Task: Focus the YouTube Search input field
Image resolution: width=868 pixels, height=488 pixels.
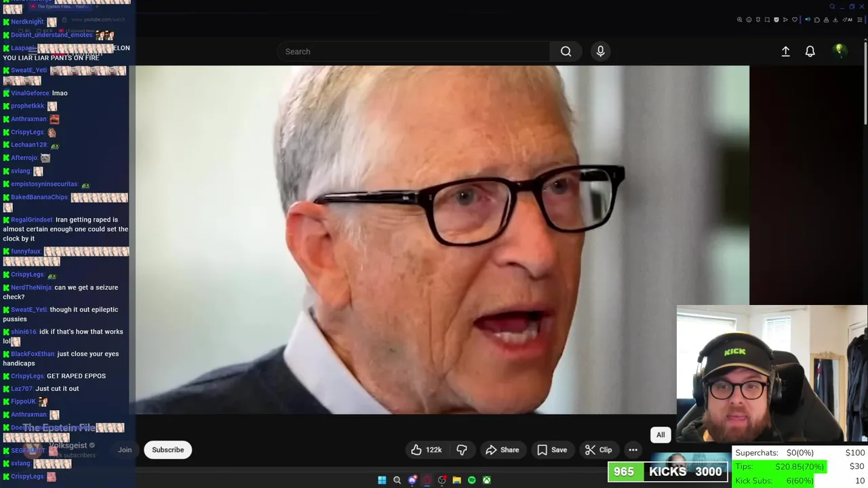Action: pos(414,52)
